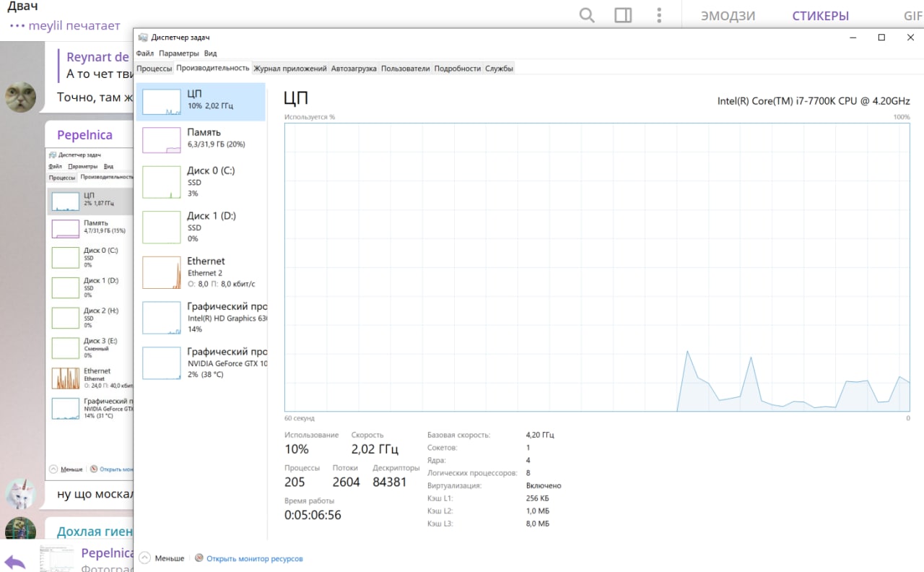The image size is (924, 572).
Task: Open the Журнал приложений tab
Action: coord(290,69)
